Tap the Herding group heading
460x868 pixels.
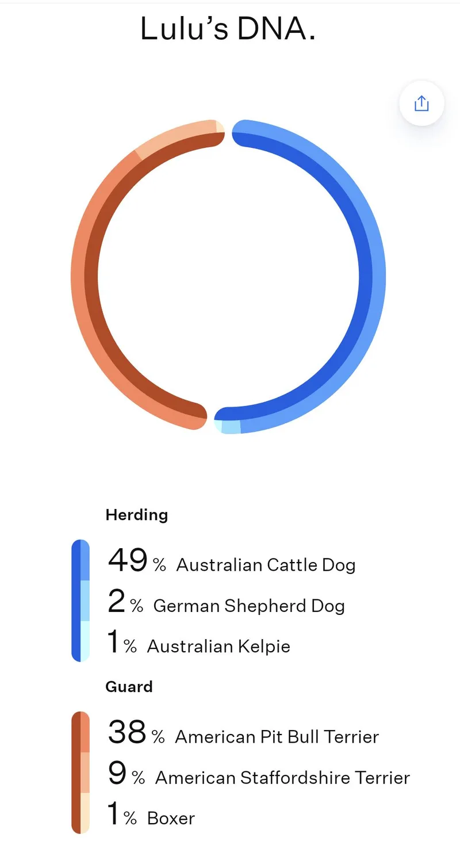click(x=137, y=514)
